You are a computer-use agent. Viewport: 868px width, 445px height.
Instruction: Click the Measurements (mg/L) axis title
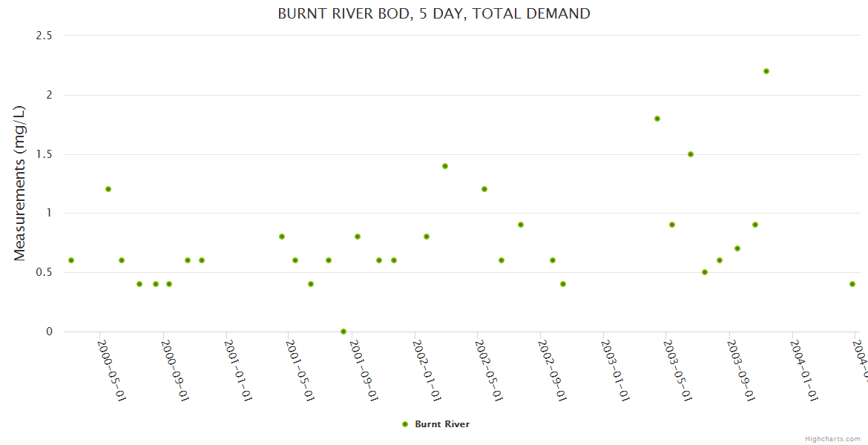pyautogui.click(x=20, y=183)
